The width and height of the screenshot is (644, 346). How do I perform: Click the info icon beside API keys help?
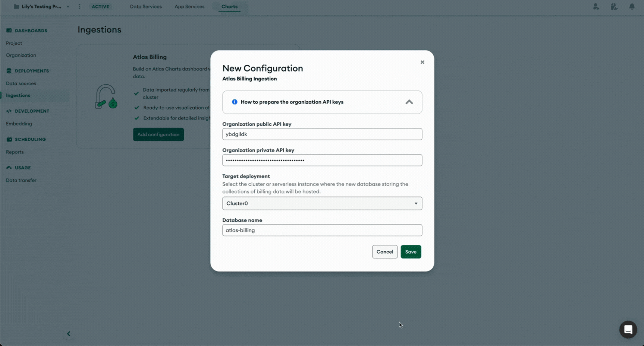pyautogui.click(x=235, y=102)
